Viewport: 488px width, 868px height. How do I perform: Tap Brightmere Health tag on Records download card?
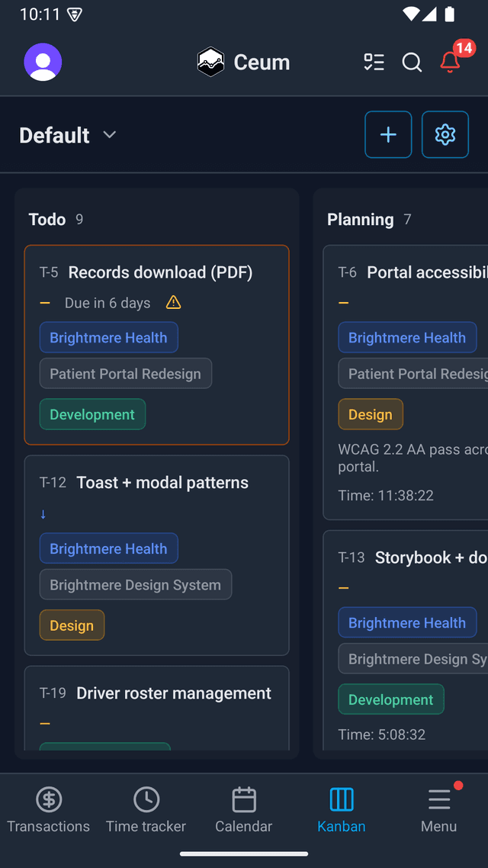click(108, 337)
